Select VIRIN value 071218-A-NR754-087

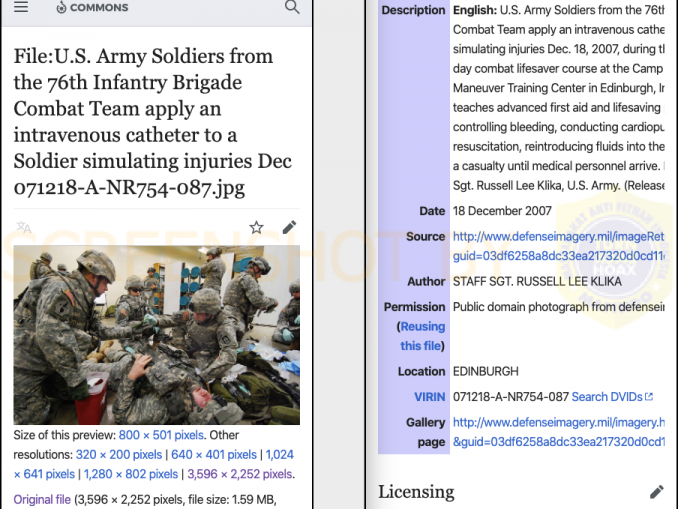[511, 397]
